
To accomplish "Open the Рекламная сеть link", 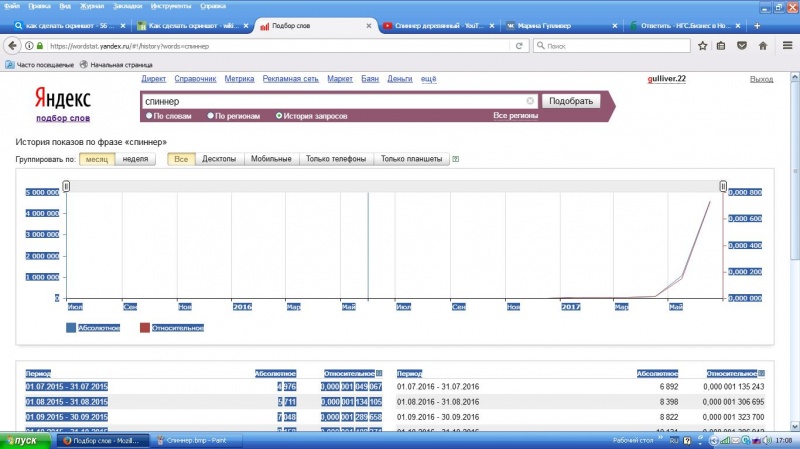I will (x=290, y=79).
